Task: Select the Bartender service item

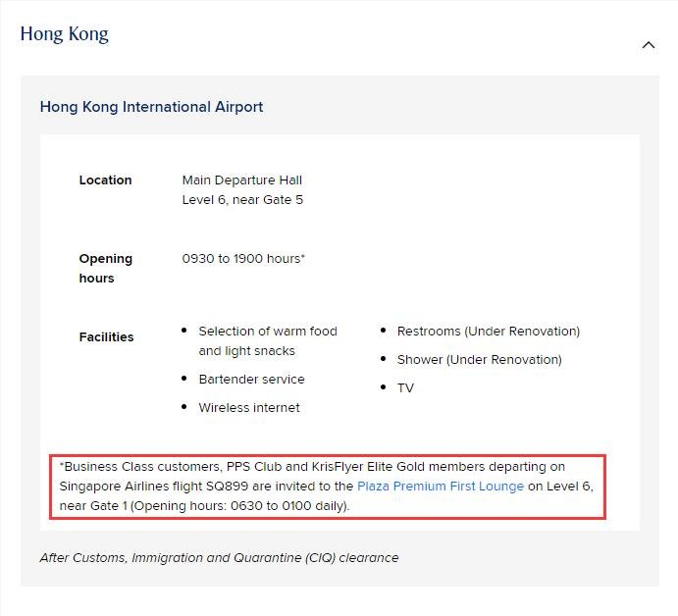Action: (251, 379)
